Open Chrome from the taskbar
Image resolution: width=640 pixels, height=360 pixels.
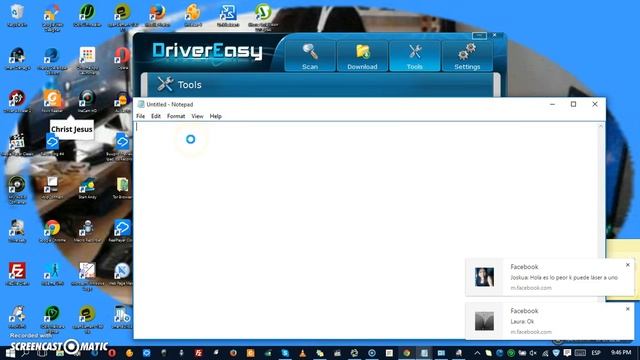tap(407, 353)
